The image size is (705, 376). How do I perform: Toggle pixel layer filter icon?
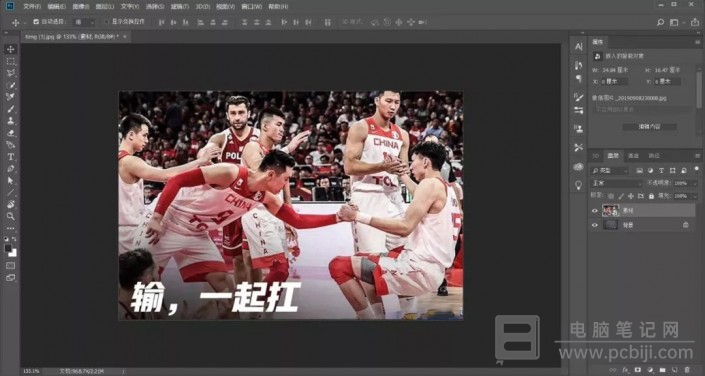coord(639,170)
